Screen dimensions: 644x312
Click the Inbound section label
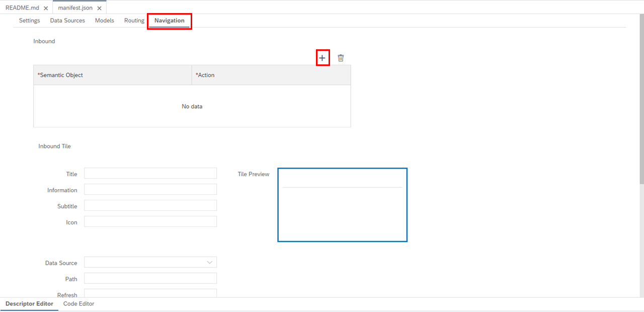44,41
